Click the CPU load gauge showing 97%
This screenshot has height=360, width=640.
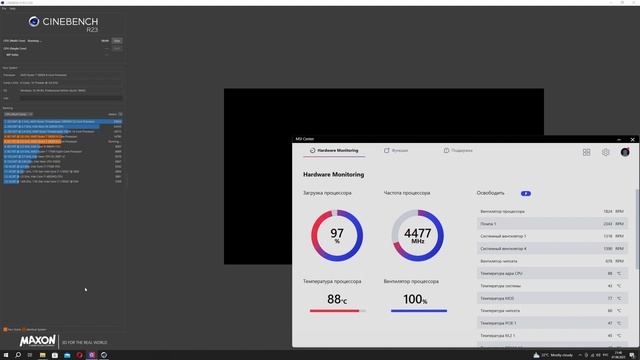[x=337, y=236]
